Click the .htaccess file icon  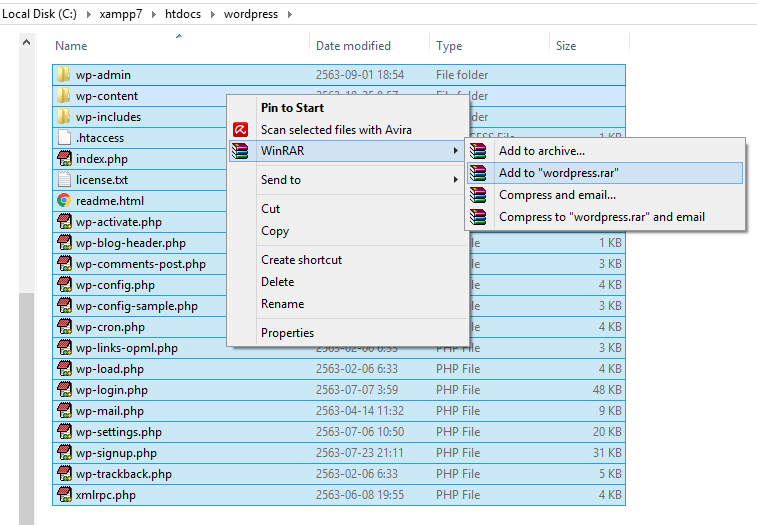click(64, 138)
